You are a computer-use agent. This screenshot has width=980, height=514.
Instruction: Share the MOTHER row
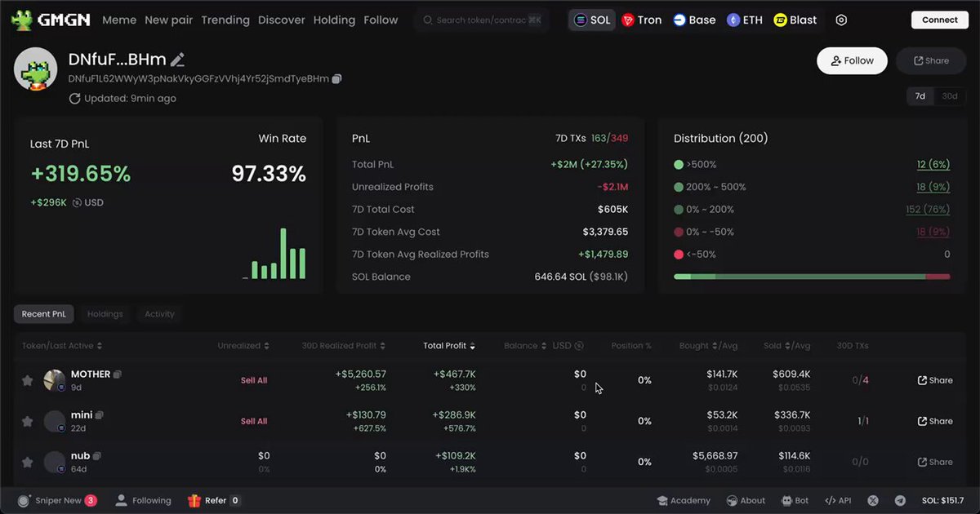(935, 380)
